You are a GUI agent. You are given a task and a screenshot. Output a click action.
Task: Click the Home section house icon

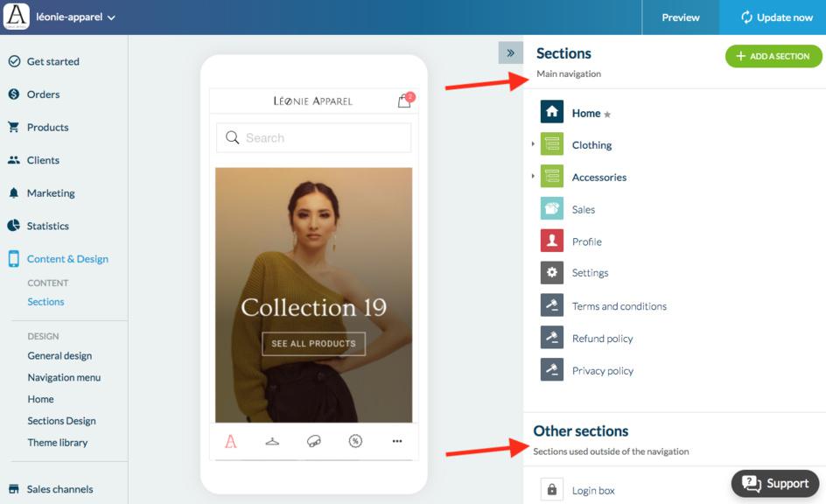tap(551, 112)
